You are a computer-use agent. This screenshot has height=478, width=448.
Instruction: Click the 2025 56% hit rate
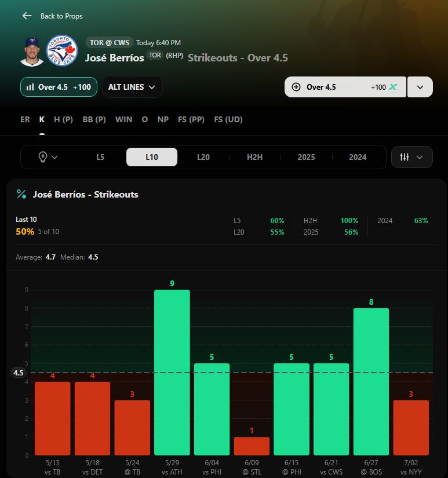(x=351, y=232)
